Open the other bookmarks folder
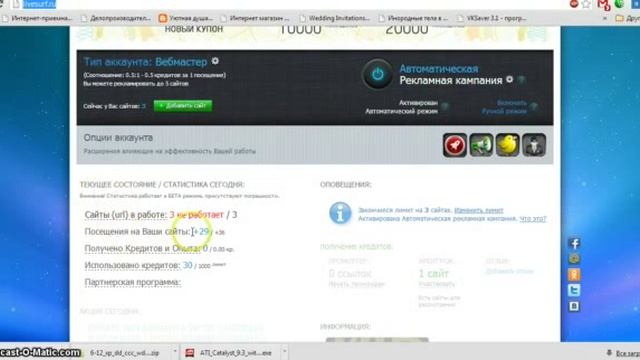The image size is (640, 360). [627, 18]
